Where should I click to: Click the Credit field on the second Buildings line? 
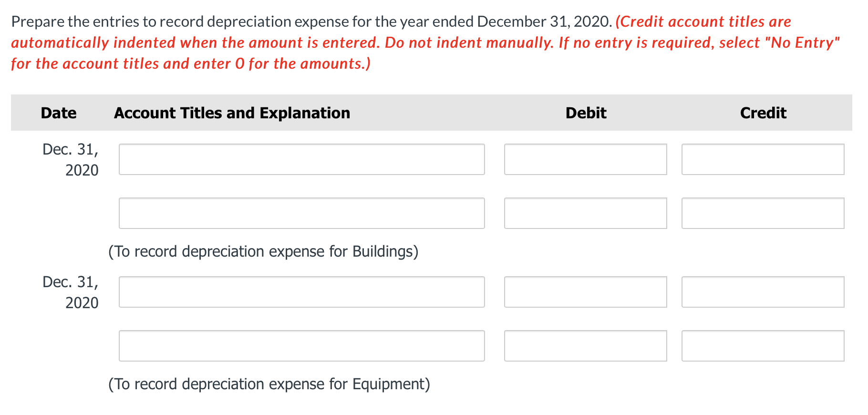pos(763,213)
